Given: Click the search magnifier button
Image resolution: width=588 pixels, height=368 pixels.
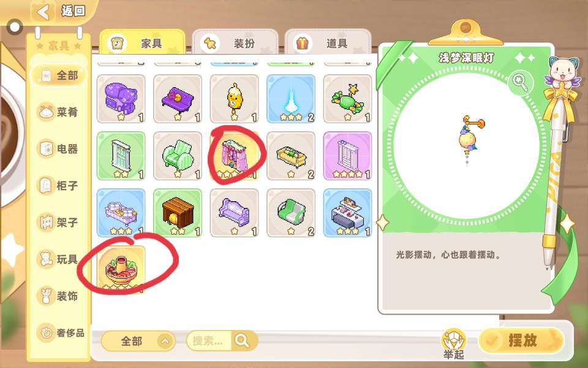Looking at the screenshot, I should click(x=243, y=341).
